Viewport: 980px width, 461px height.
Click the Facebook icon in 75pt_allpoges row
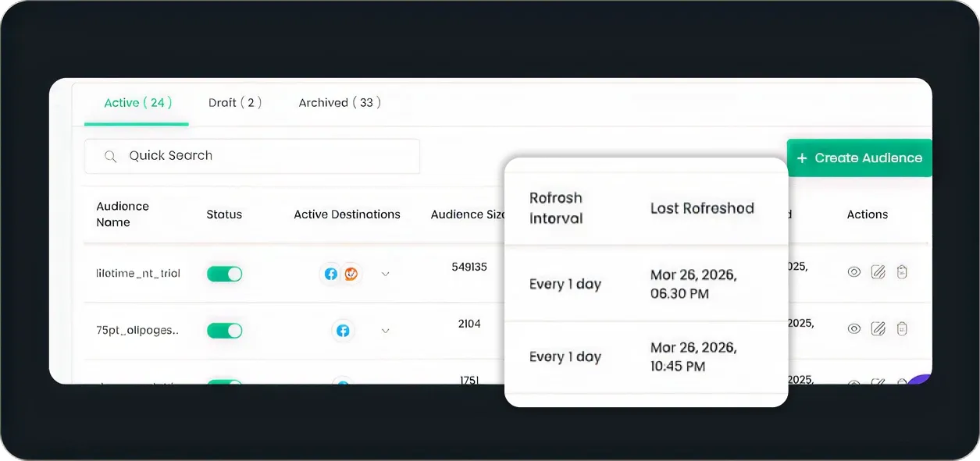(x=342, y=331)
